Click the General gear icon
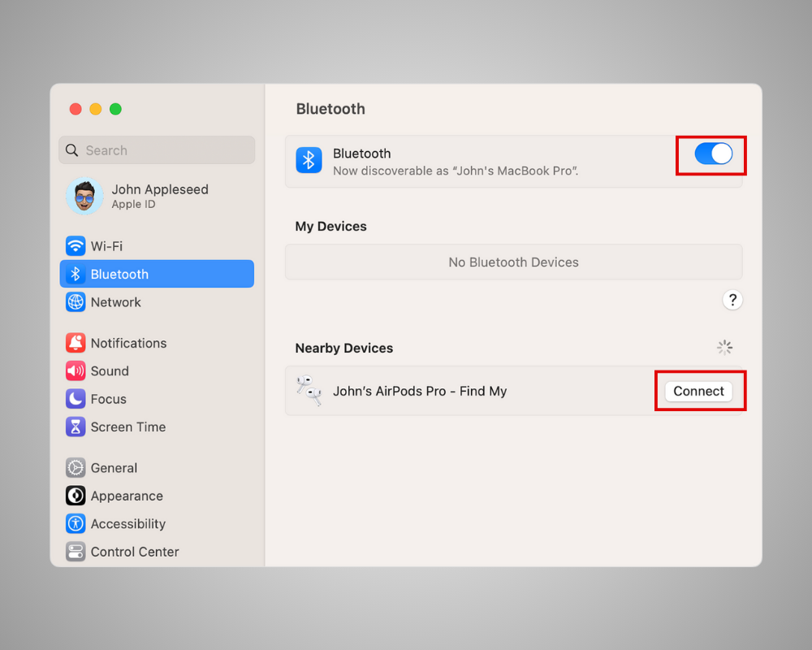The image size is (812, 650). point(76,467)
